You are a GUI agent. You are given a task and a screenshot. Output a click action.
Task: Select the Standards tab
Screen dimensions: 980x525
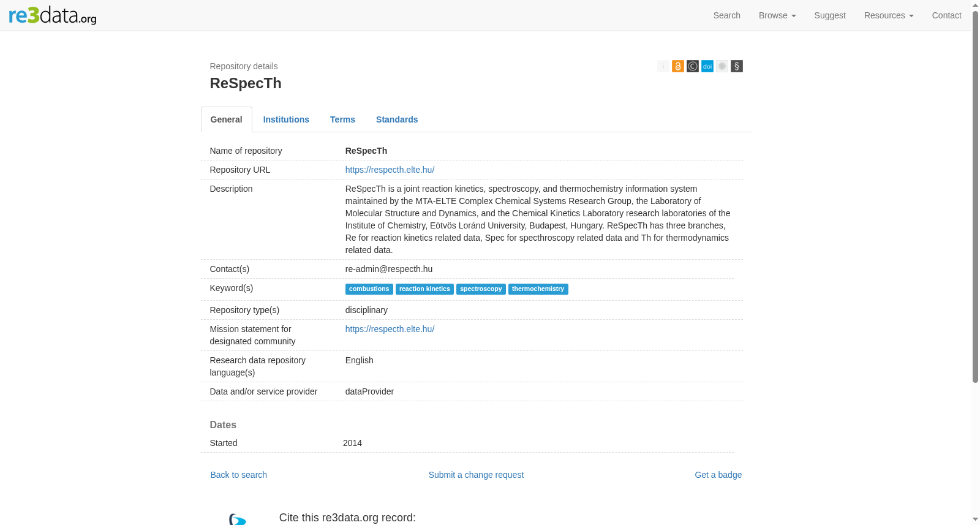(397, 119)
